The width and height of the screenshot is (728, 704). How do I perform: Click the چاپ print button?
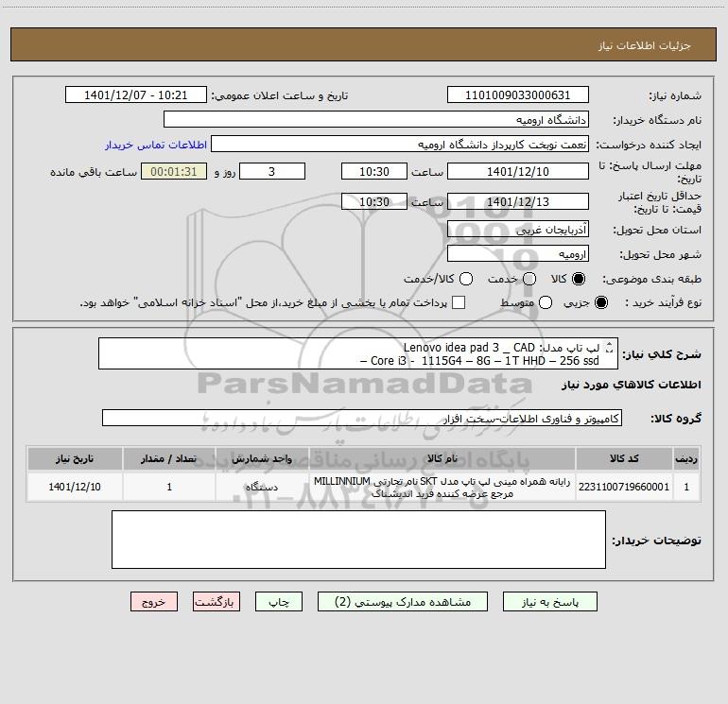pos(279,601)
